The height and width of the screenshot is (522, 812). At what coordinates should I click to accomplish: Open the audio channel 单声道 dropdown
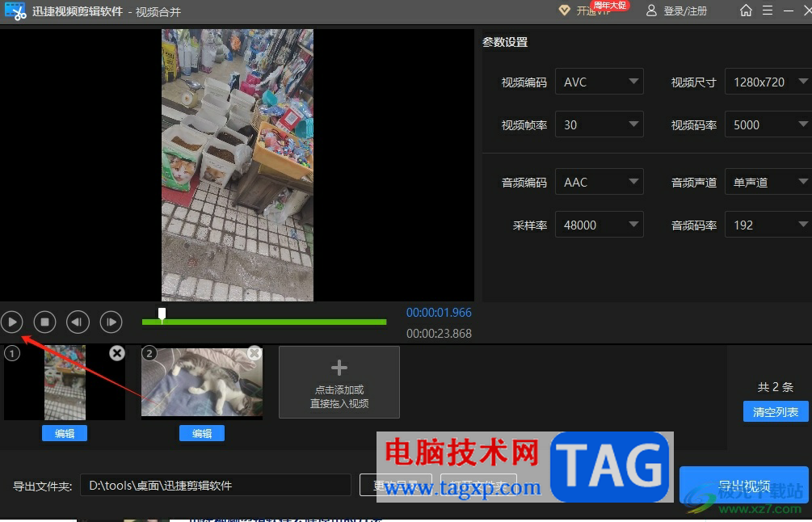click(768, 183)
